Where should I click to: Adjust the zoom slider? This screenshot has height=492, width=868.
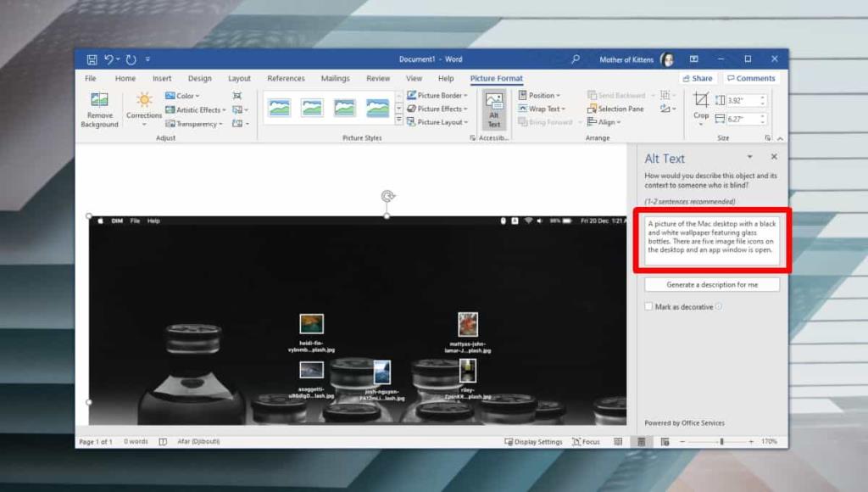721,441
